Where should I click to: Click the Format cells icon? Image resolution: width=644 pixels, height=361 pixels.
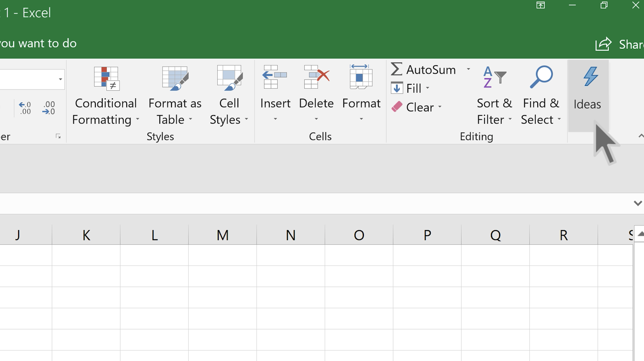click(361, 77)
